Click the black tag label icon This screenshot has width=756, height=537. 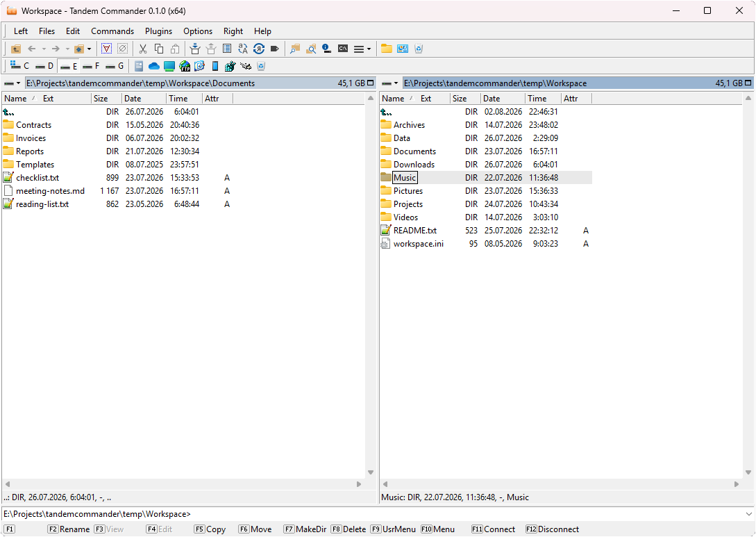click(x=275, y=49)
